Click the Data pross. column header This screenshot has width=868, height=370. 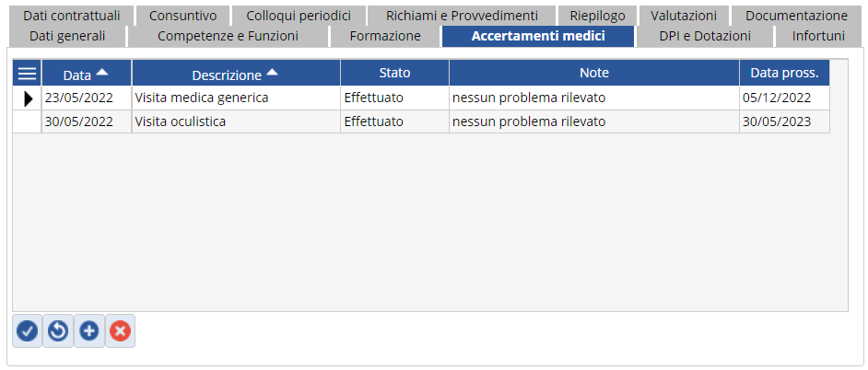[x=784, y=73]
